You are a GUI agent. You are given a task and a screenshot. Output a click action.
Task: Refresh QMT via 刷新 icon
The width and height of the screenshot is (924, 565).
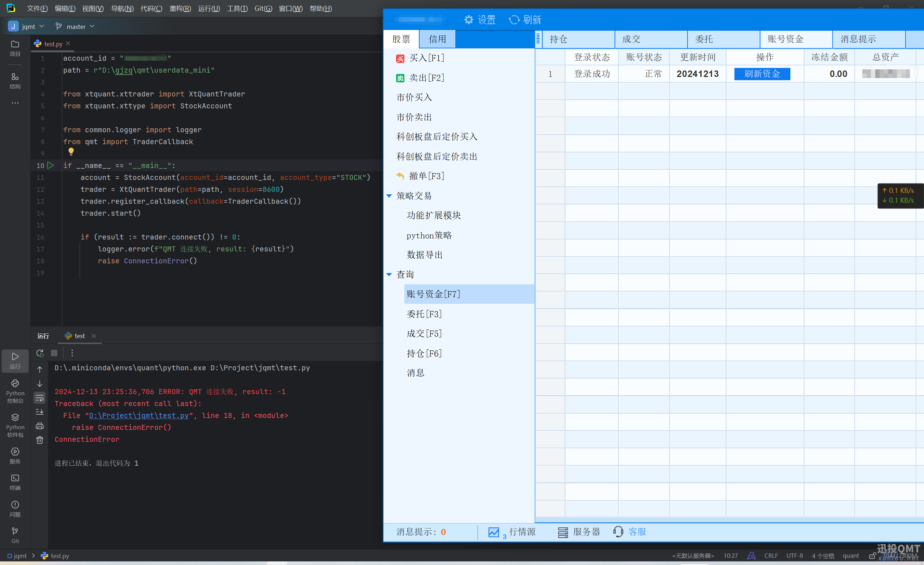(x=524, y=20)
